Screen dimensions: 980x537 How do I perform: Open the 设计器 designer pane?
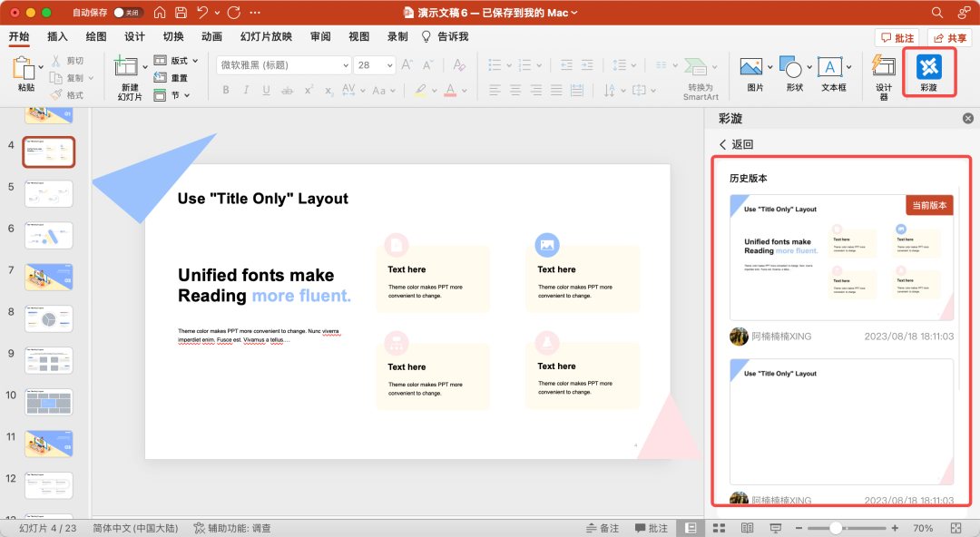[884, 77]
